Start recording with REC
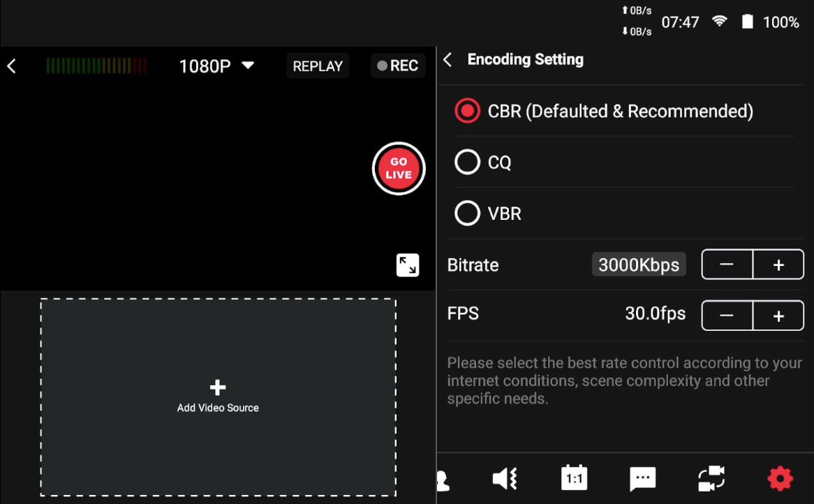 click(398, 65)
